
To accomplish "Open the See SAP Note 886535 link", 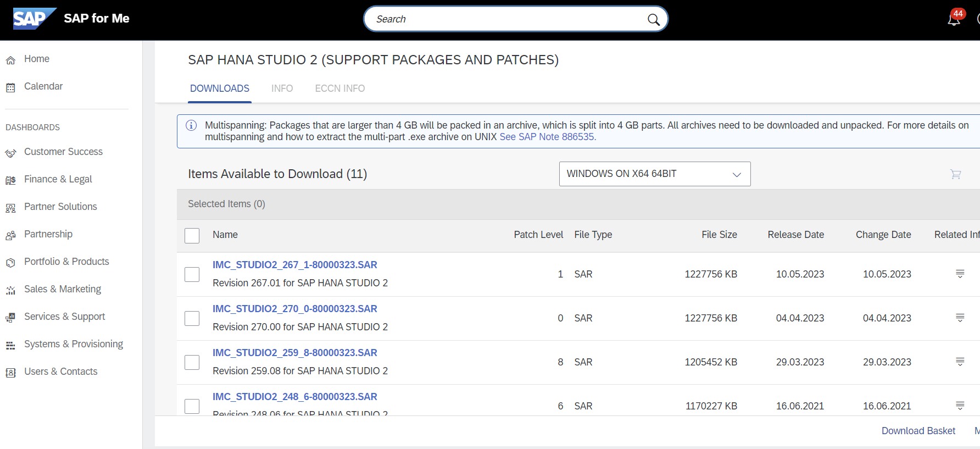I will coord(548,137).
